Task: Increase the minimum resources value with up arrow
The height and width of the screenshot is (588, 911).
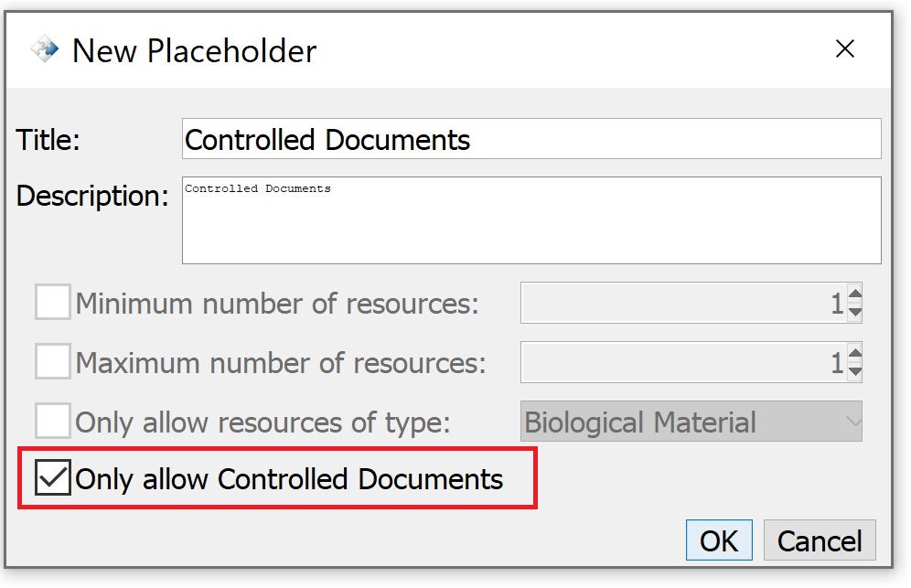Action: pos(854,295)
